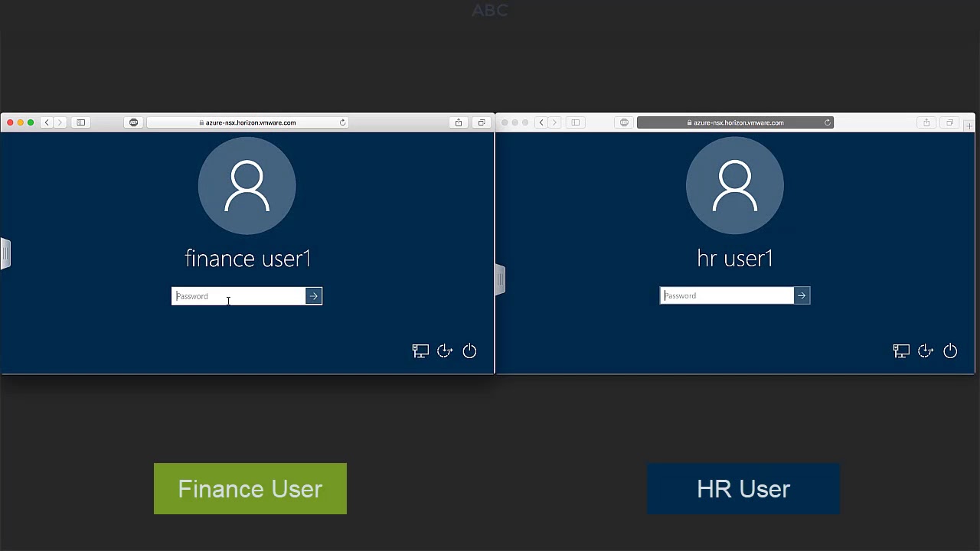980x551 pixels.
Task: Click the finance user1 avatar icon
Action: [247, 185]
